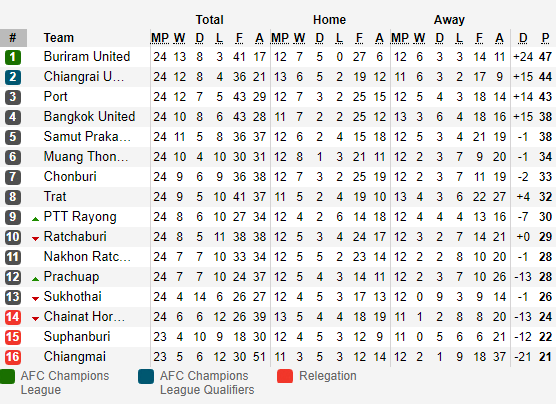Select the Total section header
The image size is (556, 404).
tap(210, 20)
